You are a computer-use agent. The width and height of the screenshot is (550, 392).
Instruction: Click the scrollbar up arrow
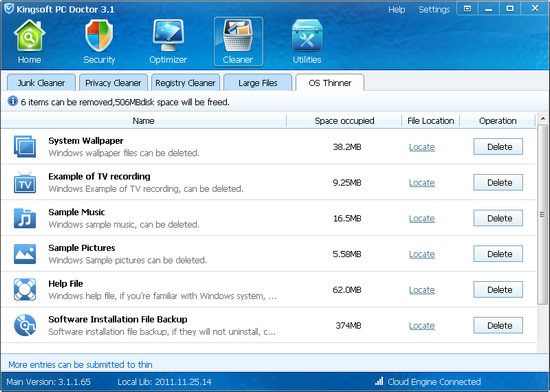click(543, 119)
